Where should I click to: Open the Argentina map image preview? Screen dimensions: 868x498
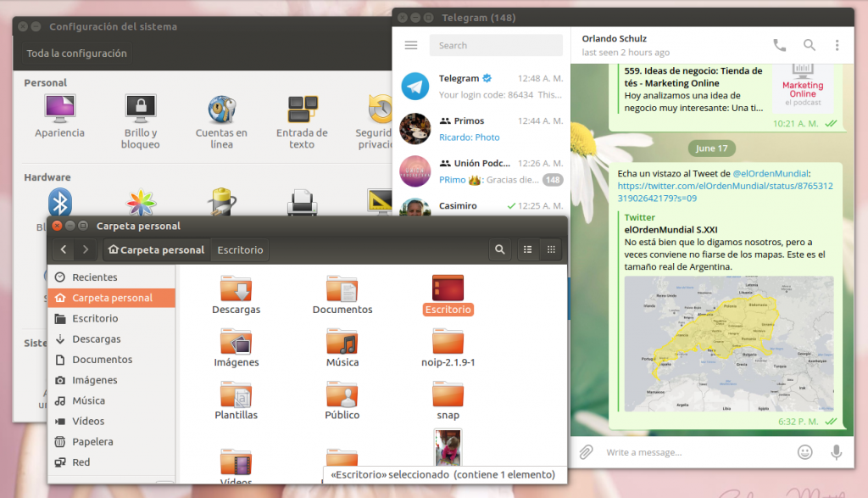(x=728, y=344)
